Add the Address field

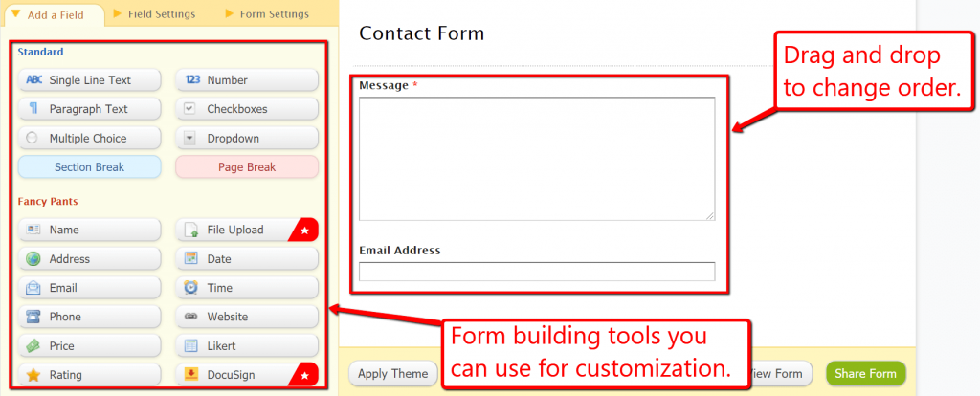coord(89,258)
